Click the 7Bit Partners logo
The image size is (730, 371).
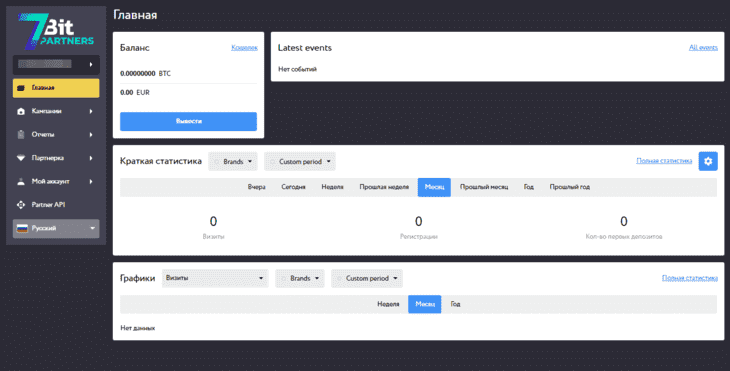[x=56, y=31]
